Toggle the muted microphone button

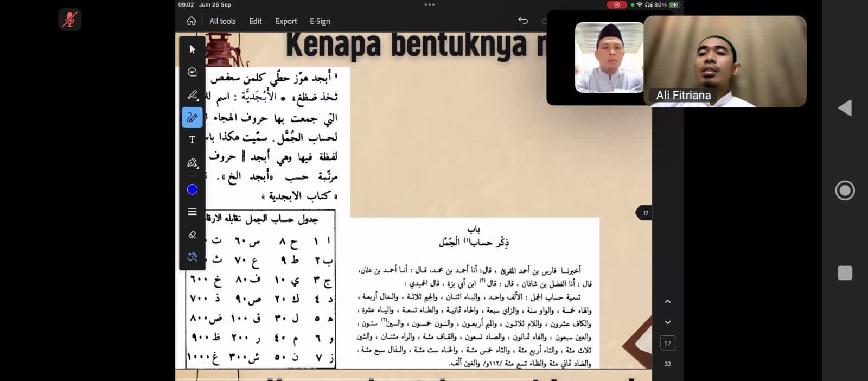point(69,20)
